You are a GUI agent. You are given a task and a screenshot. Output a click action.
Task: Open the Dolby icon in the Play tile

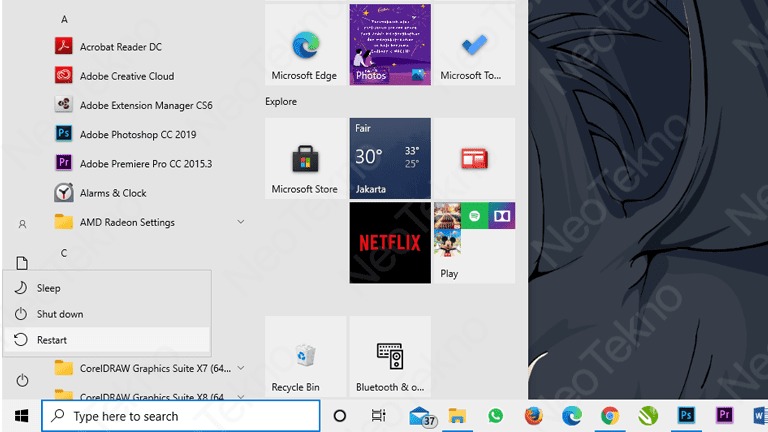[502, 216]
